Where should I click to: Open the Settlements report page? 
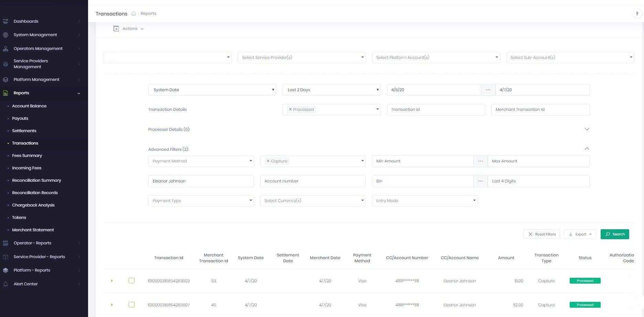[24, 131]
